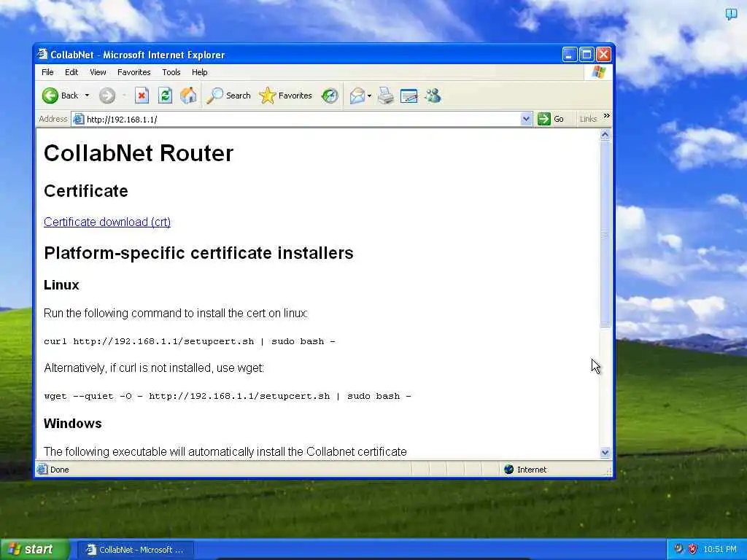The image size is (747, 560).
Task: Click the Refresh page icon
Action: click(x=165, y=96)
